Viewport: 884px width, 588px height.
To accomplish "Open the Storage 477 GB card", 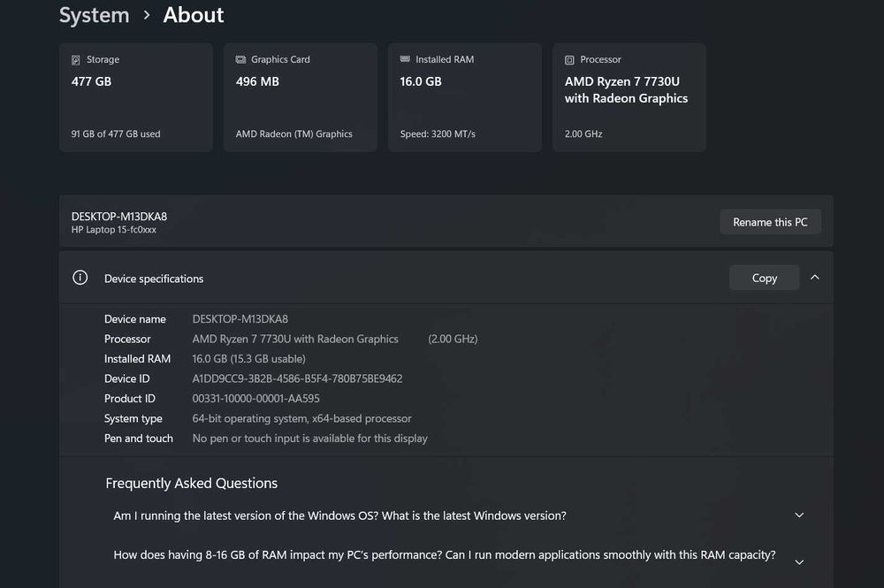I will [x=135, y=97].
